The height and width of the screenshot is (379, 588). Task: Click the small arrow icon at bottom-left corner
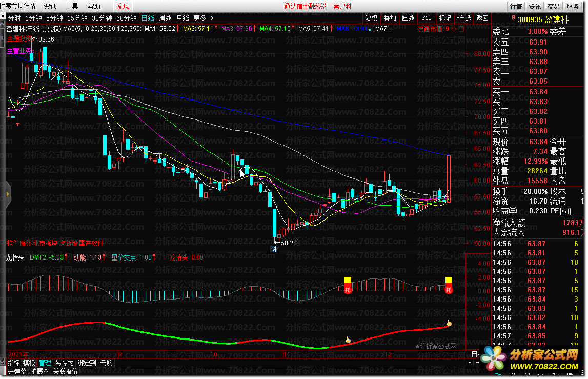[x=3, y=362]
